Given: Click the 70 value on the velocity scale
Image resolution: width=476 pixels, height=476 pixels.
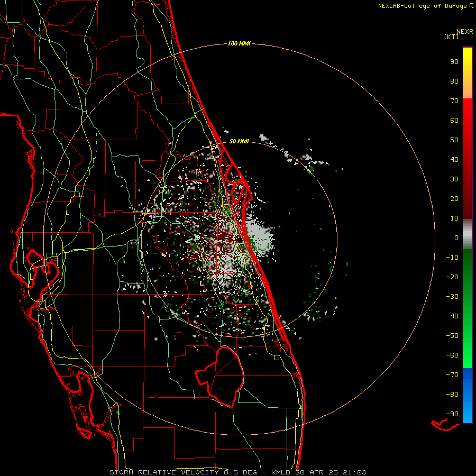Looking at the screenshot, I should tap(454, 101).
